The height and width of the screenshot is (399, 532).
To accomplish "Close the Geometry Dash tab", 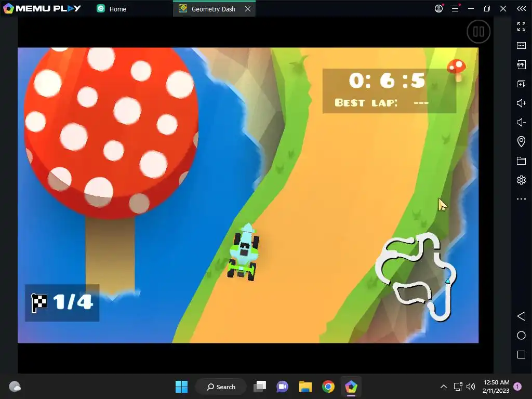I will point(248,9).
